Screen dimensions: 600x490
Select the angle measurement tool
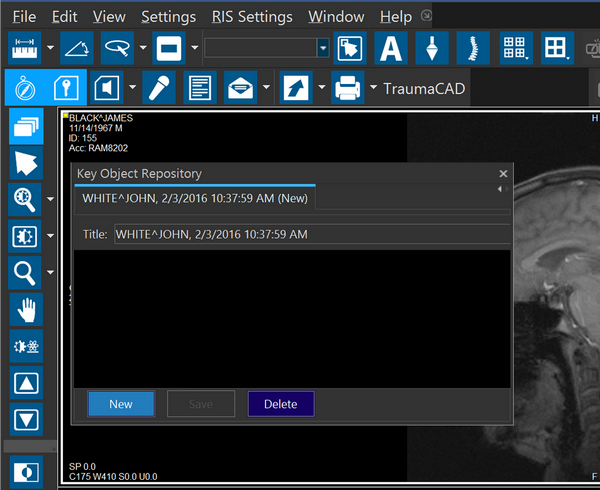(x=77, y=48)
